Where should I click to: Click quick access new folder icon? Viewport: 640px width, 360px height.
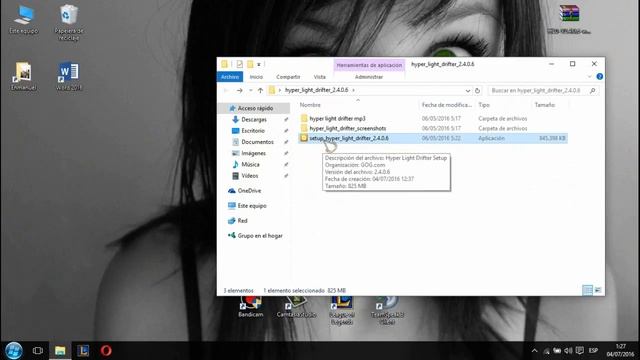pyautogui.click(x=250, y=64)
